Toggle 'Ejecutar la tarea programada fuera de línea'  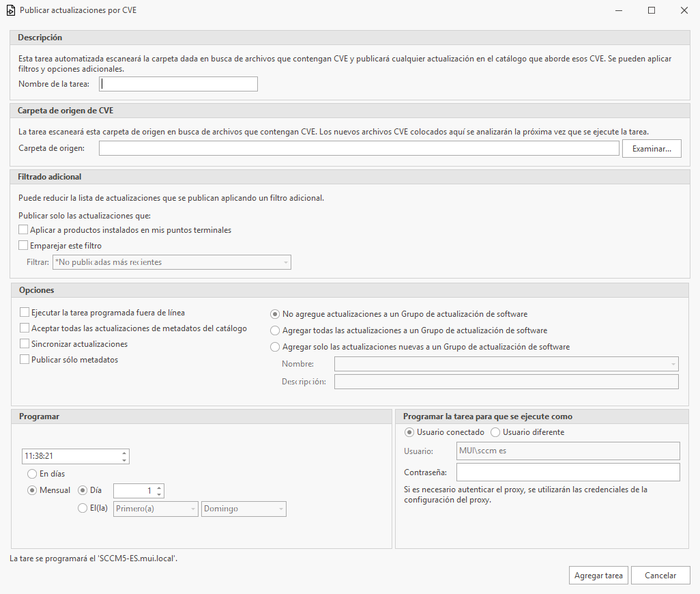pyautogui.click(x=25, y=313)
